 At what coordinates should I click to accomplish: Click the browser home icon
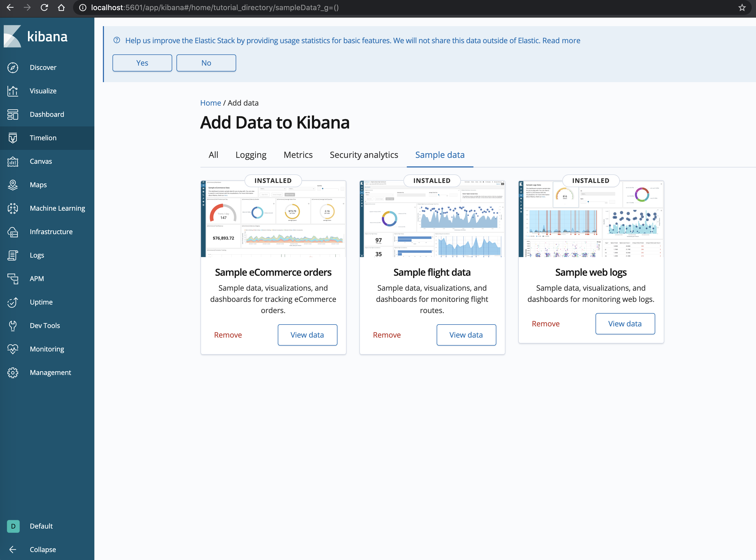[61, 7]
